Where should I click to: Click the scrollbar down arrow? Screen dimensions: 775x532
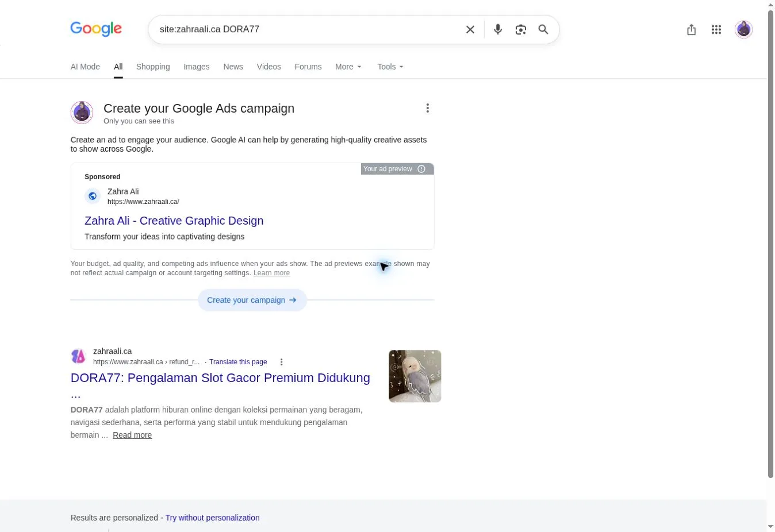click(x=771, y=527)
